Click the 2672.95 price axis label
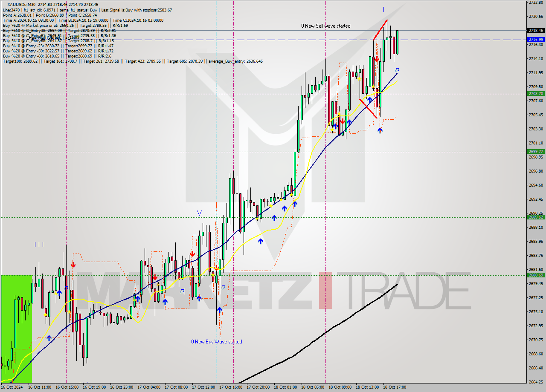 535,326
